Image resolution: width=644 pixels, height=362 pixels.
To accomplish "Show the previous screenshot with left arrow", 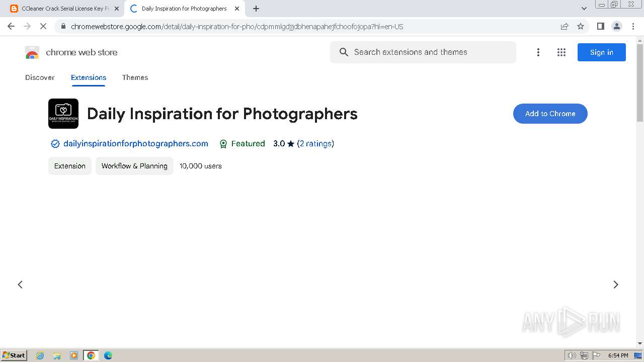I will tap(20, 285).
